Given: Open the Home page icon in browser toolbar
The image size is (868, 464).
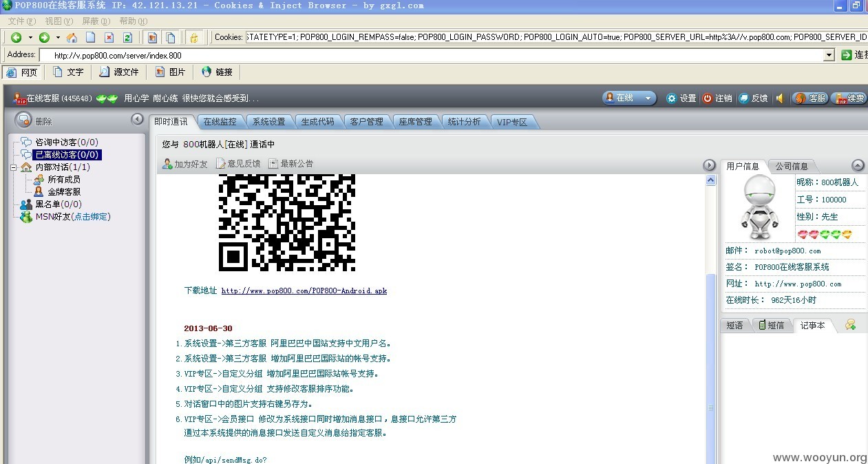Looking at the screenshot, I should click(x=72, y=37).
